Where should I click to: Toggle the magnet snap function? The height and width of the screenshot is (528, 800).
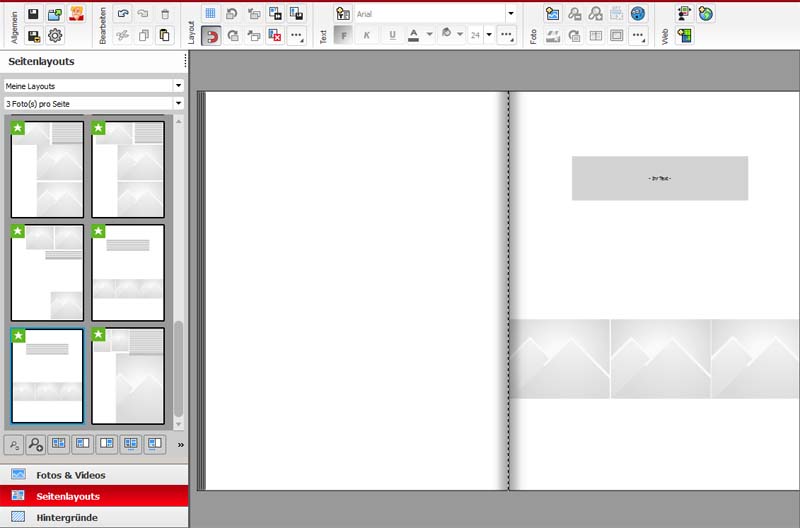211,36
